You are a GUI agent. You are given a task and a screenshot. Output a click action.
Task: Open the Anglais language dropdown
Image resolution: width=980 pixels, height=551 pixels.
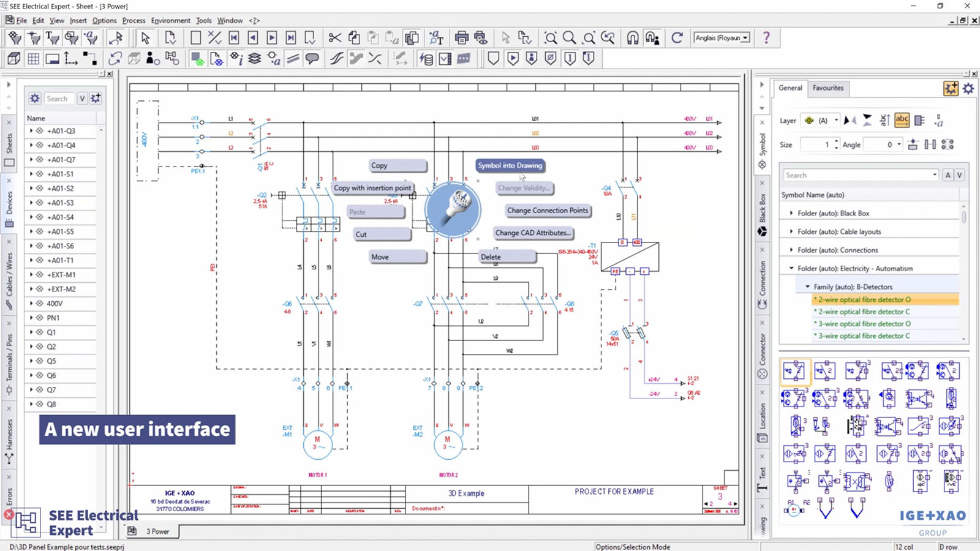click(x=745, y=38)
